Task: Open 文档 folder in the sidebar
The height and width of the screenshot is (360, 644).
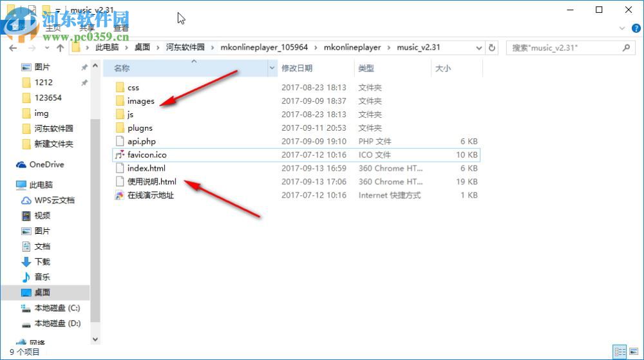Action: (35, 246)
